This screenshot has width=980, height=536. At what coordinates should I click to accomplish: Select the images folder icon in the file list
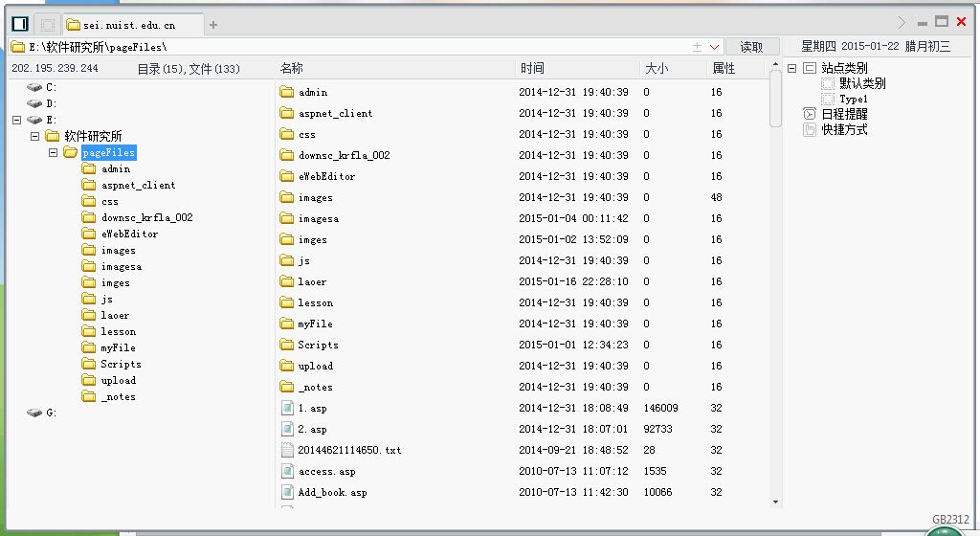[x=287, y=197]
